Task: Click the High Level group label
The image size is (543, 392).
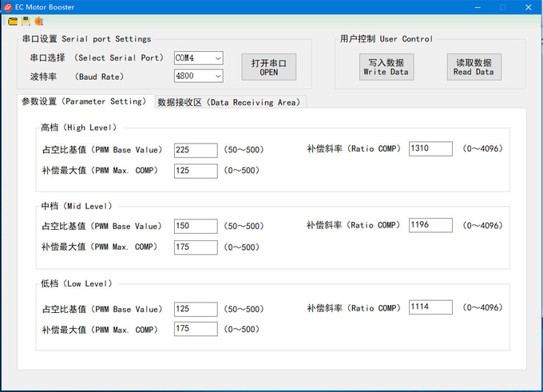Action: pos(79,128)
